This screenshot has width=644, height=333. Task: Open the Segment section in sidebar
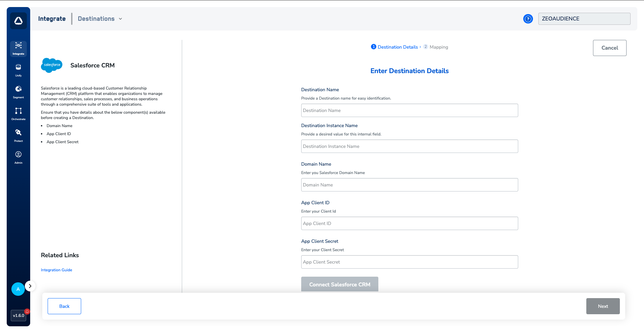[x=18, y=92]
